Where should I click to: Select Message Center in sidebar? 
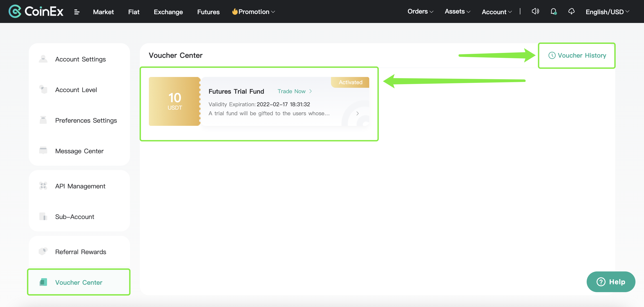[x=79, y=151]
